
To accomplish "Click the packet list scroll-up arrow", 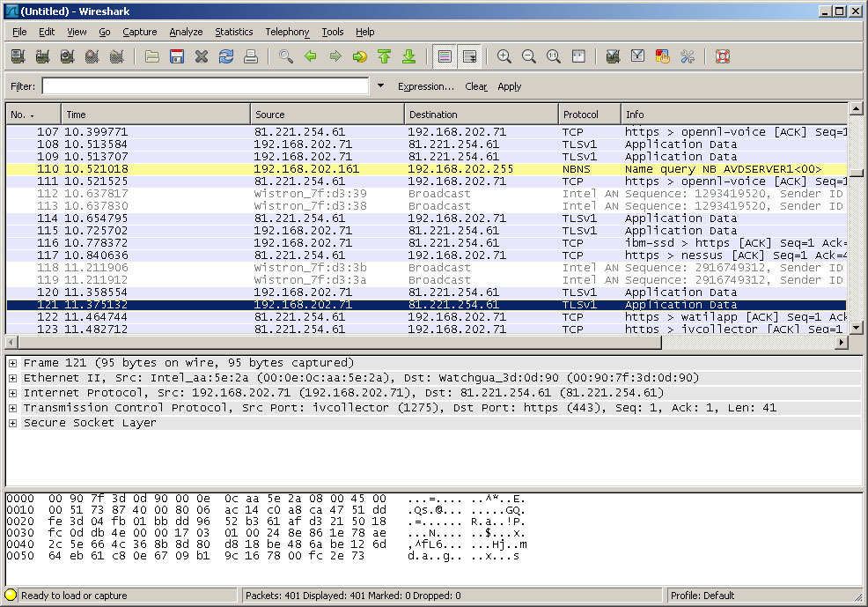I will pos(856,108).
